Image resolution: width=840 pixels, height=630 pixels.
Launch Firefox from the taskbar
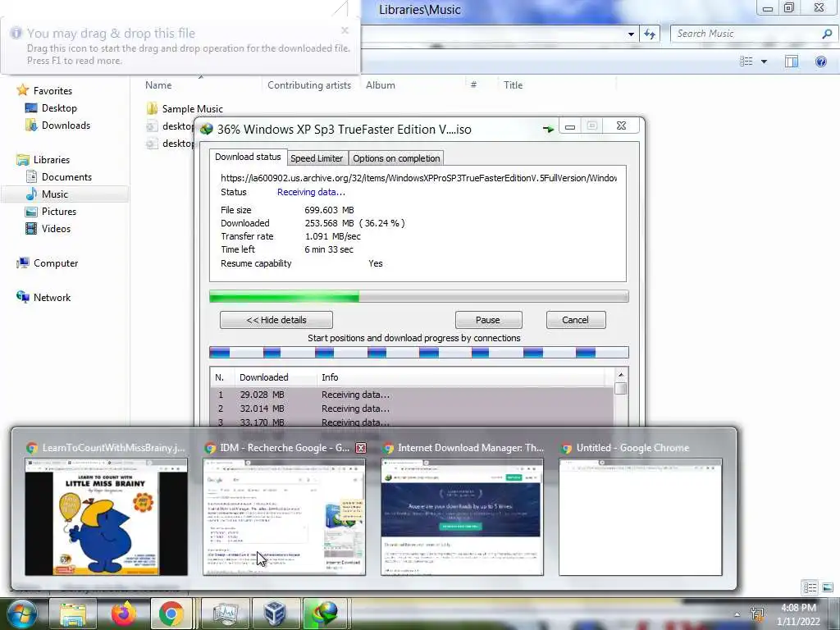click(x=123, y=614)
